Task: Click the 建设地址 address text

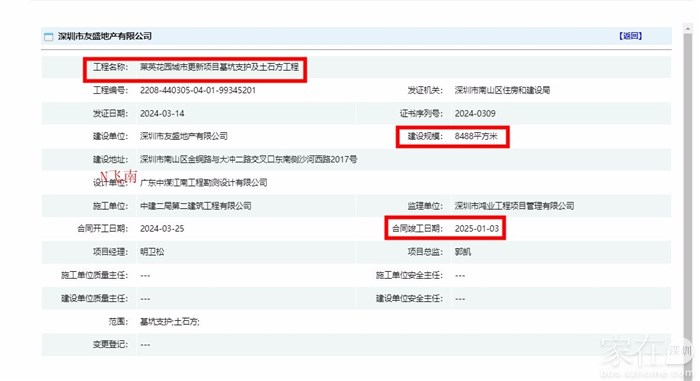Action: [248, 159]
